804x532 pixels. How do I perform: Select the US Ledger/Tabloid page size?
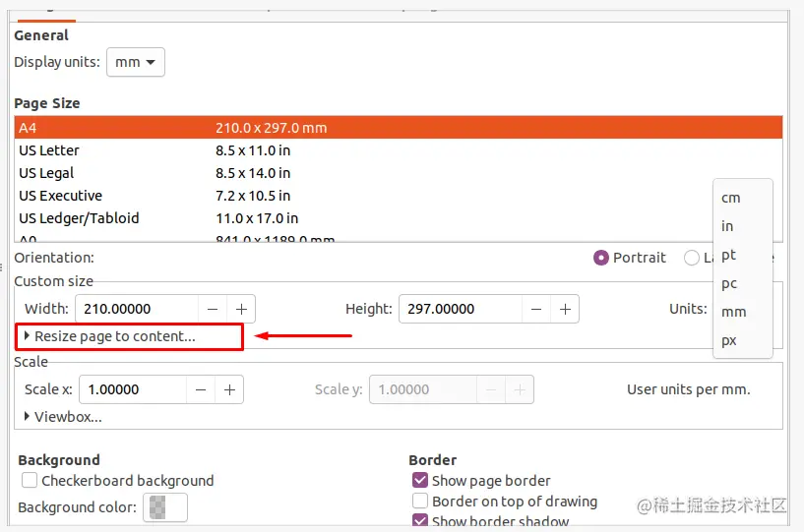399,218
